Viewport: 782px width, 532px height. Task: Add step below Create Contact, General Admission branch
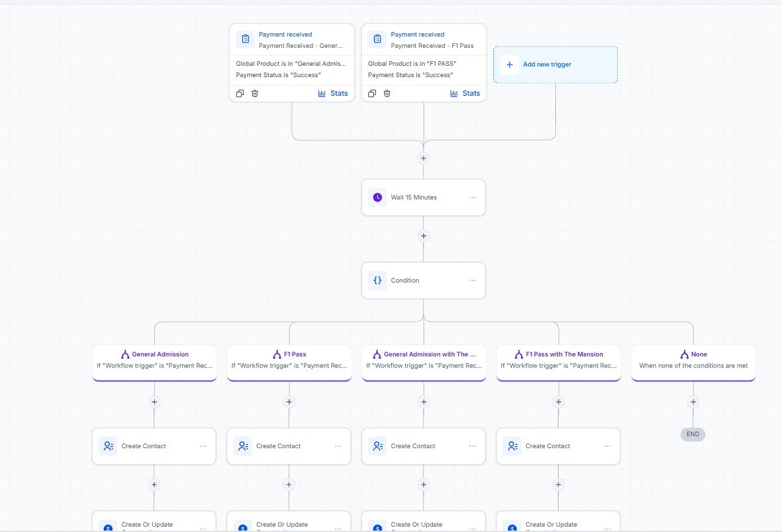pyautogui.click(x=154, y=485)
